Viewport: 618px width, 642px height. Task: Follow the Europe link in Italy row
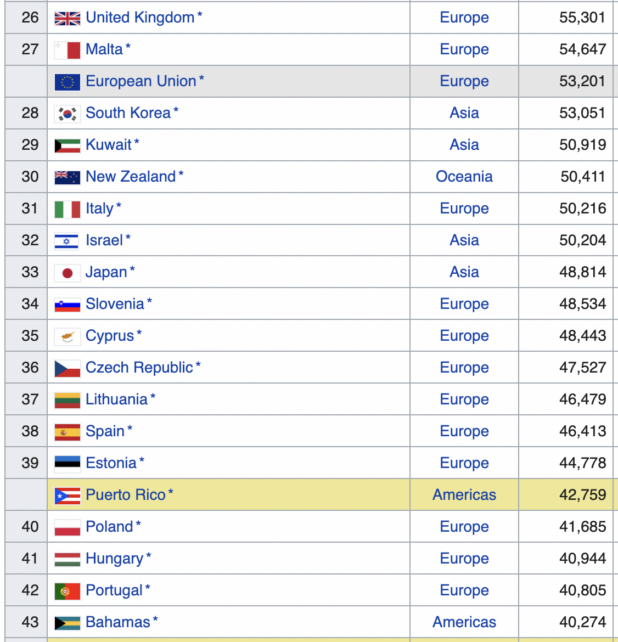pyautogui.click(x=464, y=208)
